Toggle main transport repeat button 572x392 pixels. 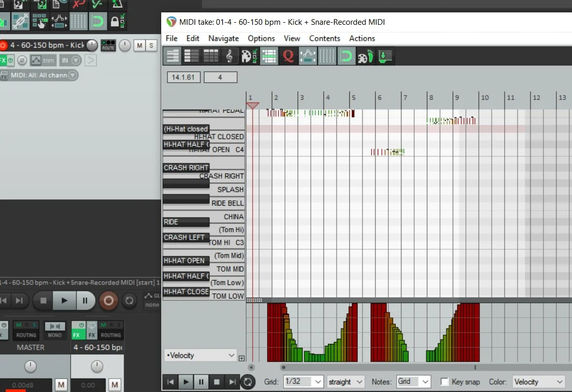click(x=129, y=301)
